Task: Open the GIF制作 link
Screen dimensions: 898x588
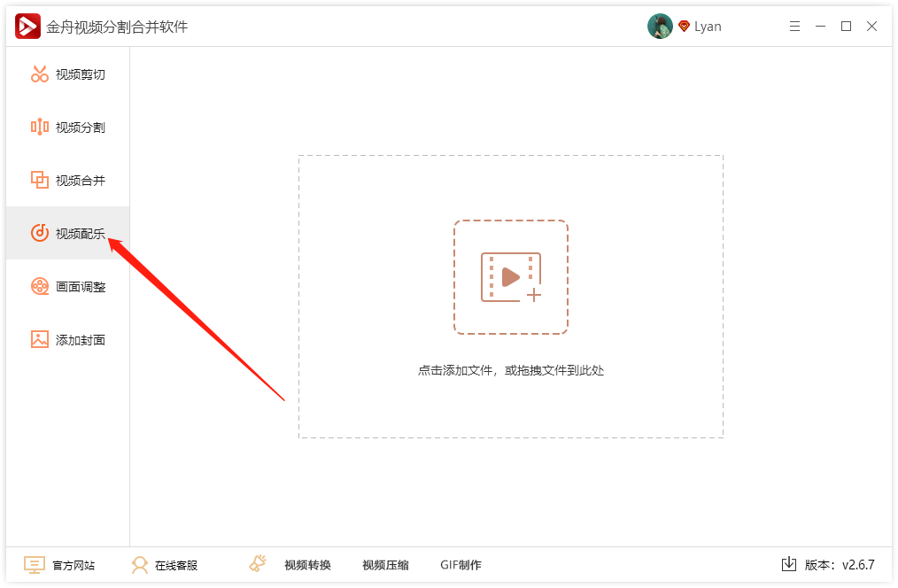Action: coord(461,565)
